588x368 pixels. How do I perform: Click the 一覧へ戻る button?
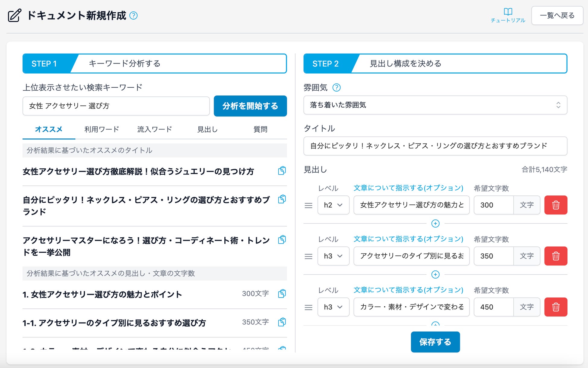557,16
